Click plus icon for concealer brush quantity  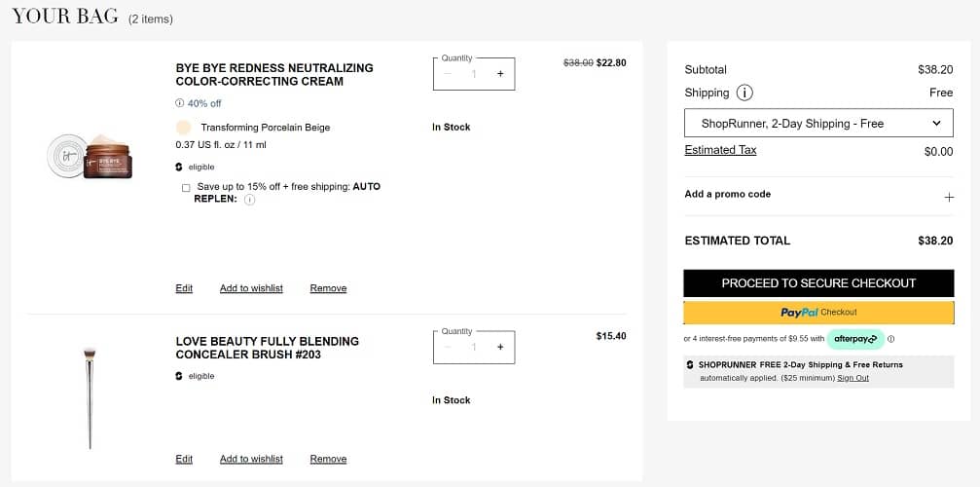tap(500, 347)
